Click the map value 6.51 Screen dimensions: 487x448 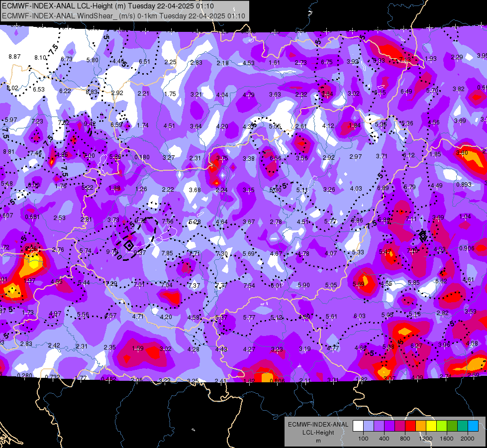coord(144,62)
